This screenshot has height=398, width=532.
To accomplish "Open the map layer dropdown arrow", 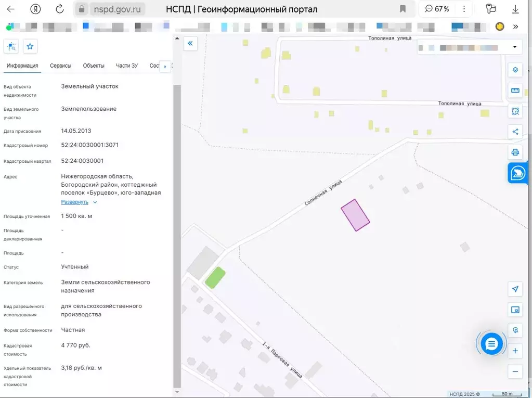I will click(x=515, y=47).
